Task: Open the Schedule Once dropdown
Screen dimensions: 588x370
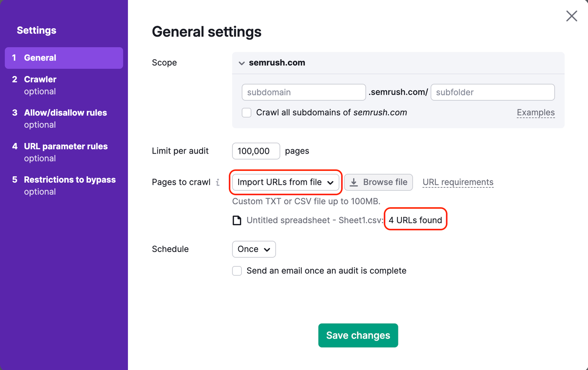Action: coord(254,249)
